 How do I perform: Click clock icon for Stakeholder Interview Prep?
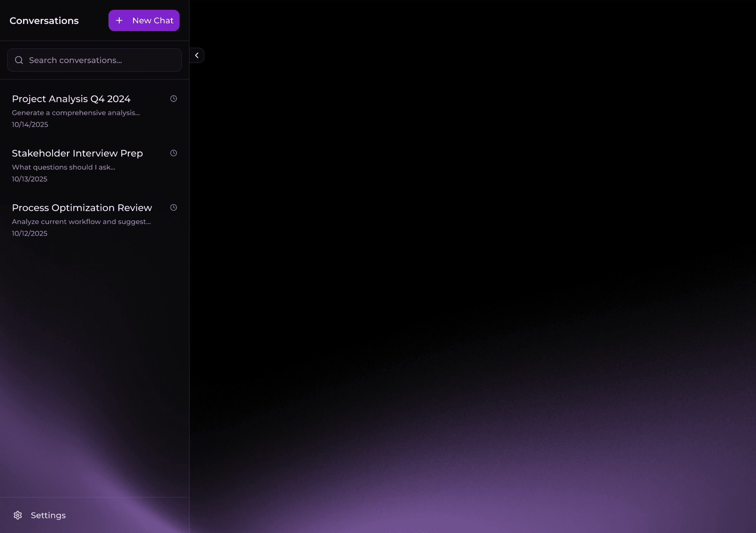(x=173, y=153)
